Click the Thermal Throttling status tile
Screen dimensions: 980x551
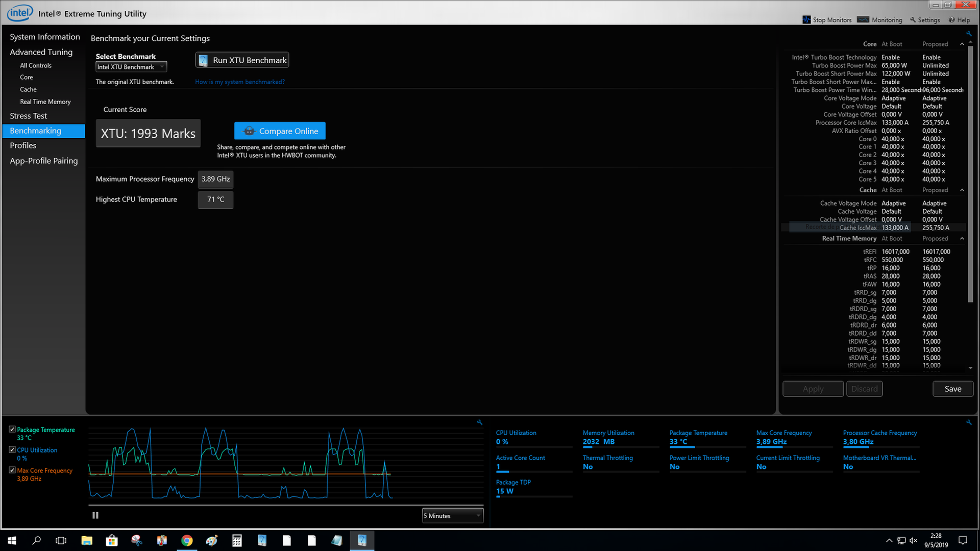621,463
